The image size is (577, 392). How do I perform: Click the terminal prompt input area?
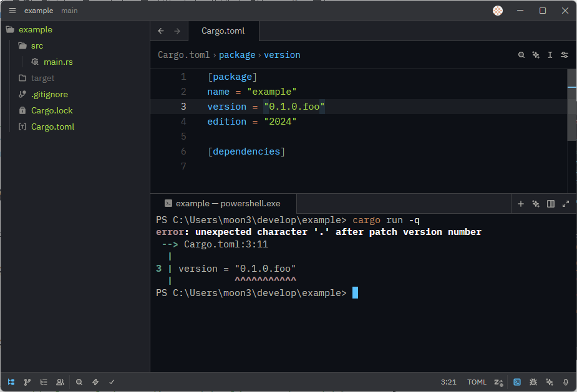pos(355,293)
